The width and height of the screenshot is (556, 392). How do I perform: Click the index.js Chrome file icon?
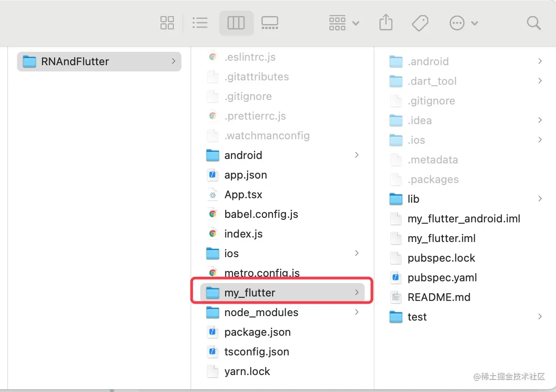(x=213, y=234)
